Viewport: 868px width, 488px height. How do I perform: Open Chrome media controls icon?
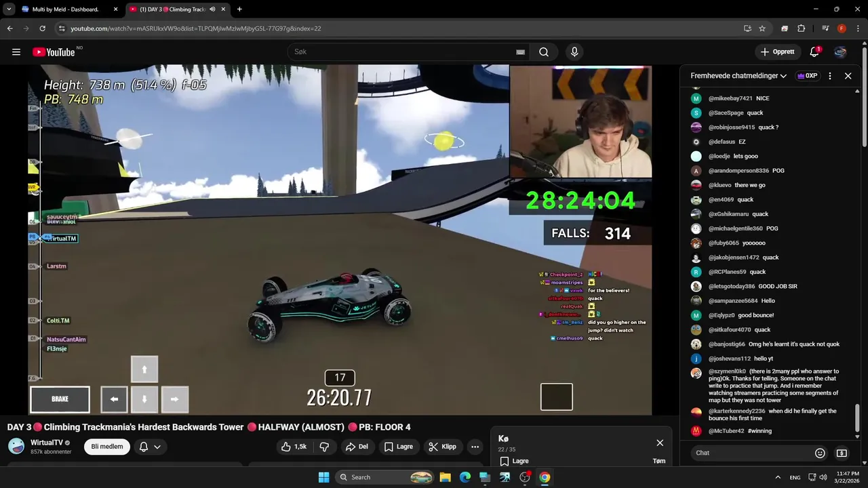(825, 28)
